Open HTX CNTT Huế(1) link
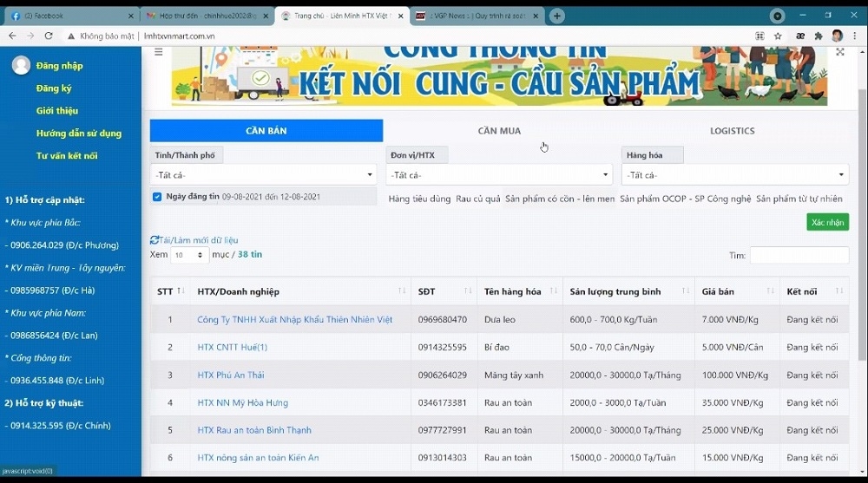Screen dimensions: 868x483 (232, 347)
